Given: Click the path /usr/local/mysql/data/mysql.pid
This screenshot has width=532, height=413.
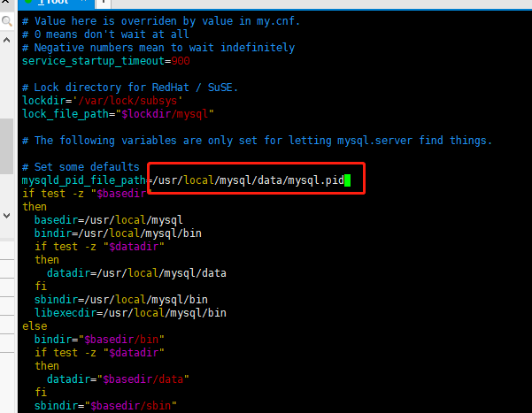Looking at the screenshot, I should tap(248, 180).
